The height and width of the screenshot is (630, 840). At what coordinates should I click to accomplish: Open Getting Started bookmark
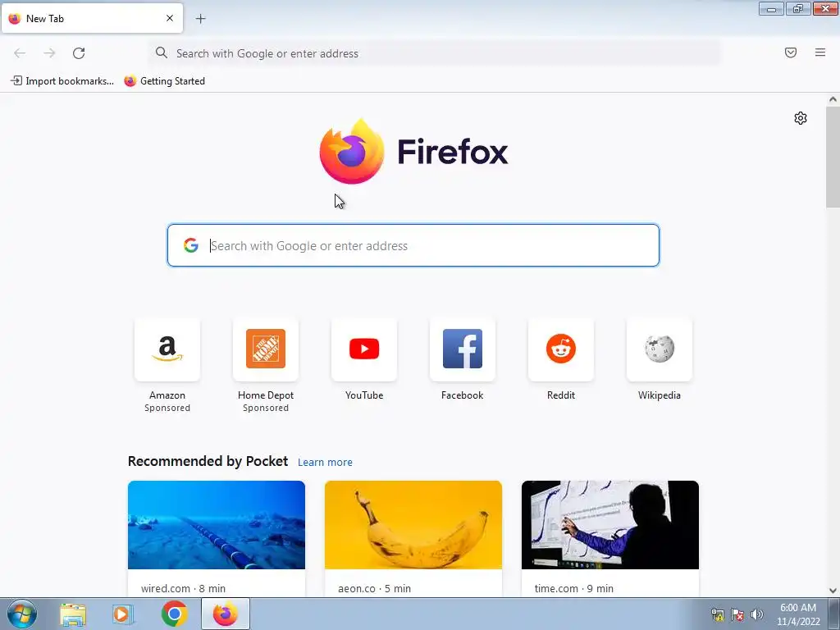click(x=164, y=81)
